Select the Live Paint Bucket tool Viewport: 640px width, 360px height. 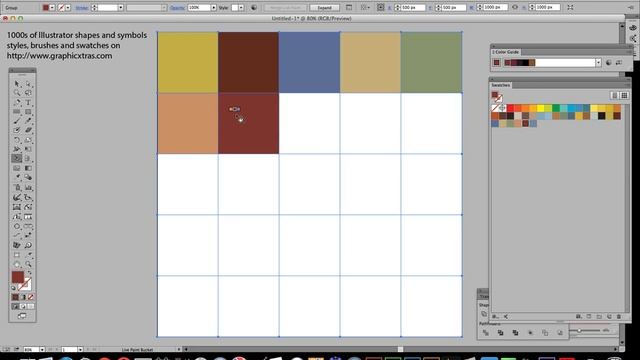[17, 158]
